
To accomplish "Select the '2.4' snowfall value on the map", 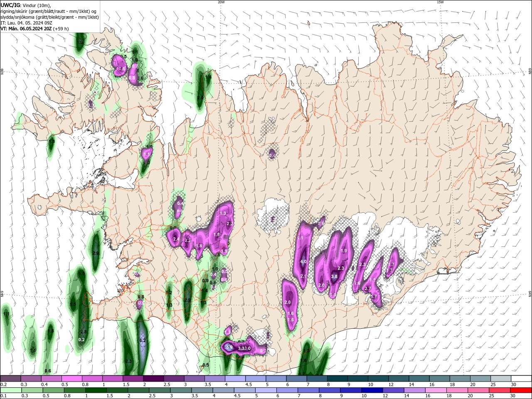I will (176, 239).
